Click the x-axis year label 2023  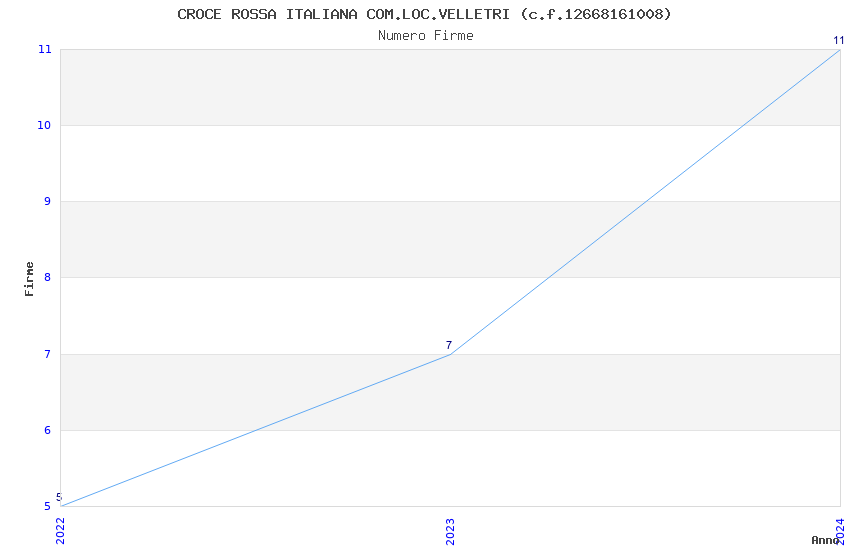click(450, 531)
